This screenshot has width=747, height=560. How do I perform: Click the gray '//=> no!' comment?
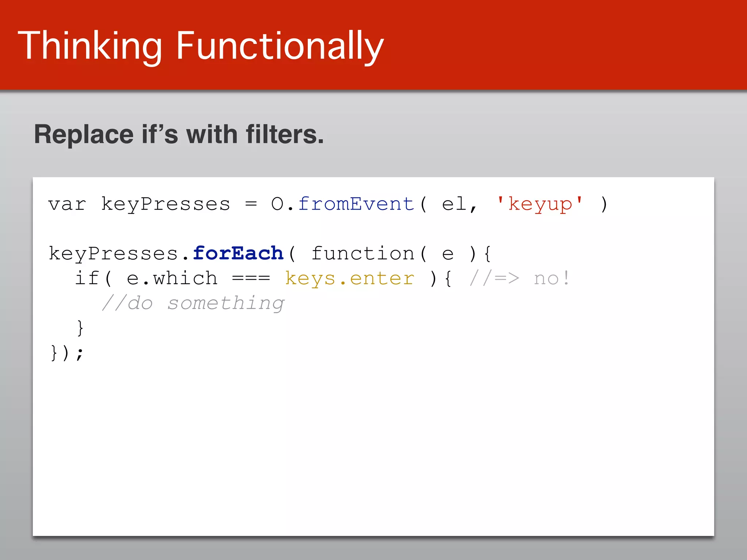tap(519, 279)
